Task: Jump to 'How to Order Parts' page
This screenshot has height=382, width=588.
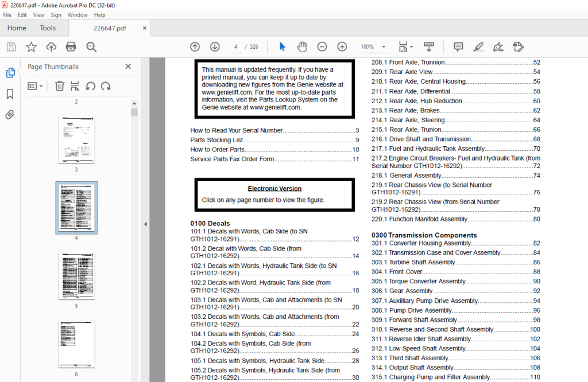Action: (x=274, y=150)
